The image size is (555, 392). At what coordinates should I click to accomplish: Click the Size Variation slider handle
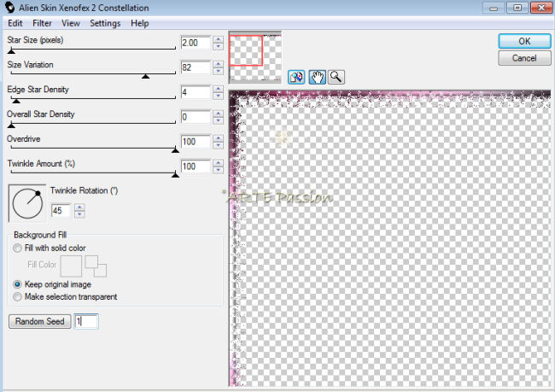(x=145, y=76)
